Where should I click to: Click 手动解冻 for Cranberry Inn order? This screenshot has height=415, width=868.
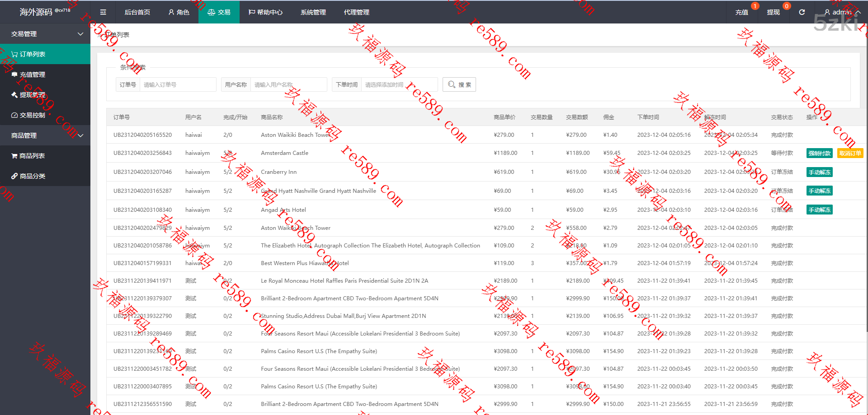click(x=819, y=172)
